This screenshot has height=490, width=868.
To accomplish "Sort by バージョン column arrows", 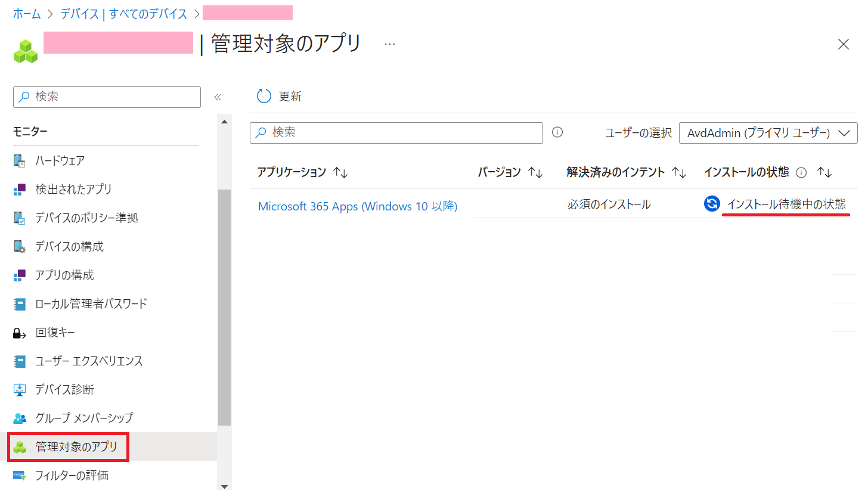I will [x=536, y=172].
